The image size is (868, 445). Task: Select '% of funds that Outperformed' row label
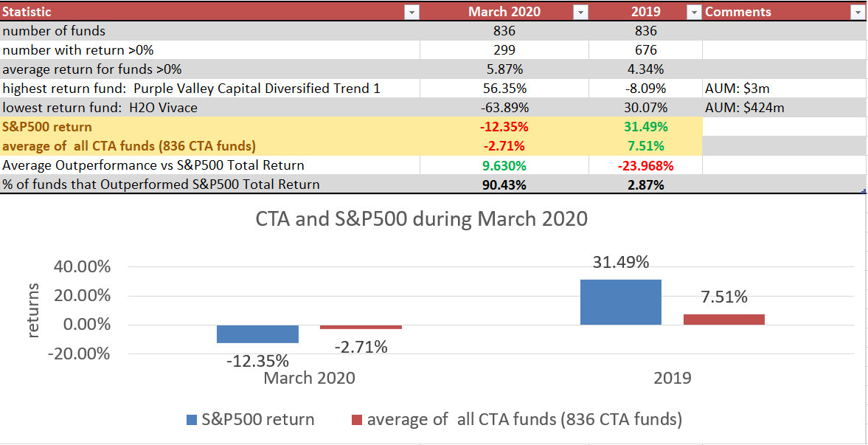(x=161, y=184)
